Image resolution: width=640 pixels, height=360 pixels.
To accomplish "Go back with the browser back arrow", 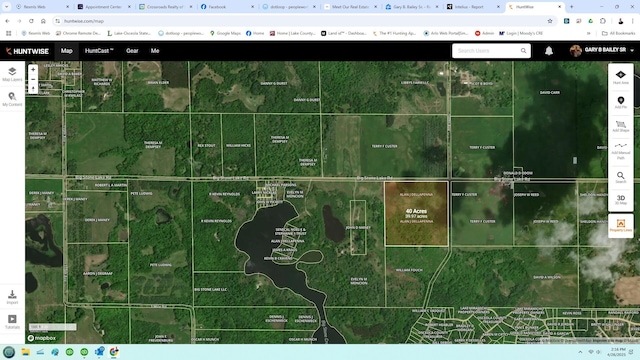I will [7, 21].
